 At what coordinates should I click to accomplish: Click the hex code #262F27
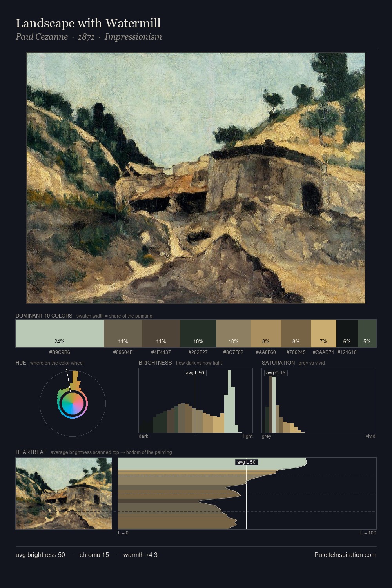pyautogui.click(x=198, y=352)
